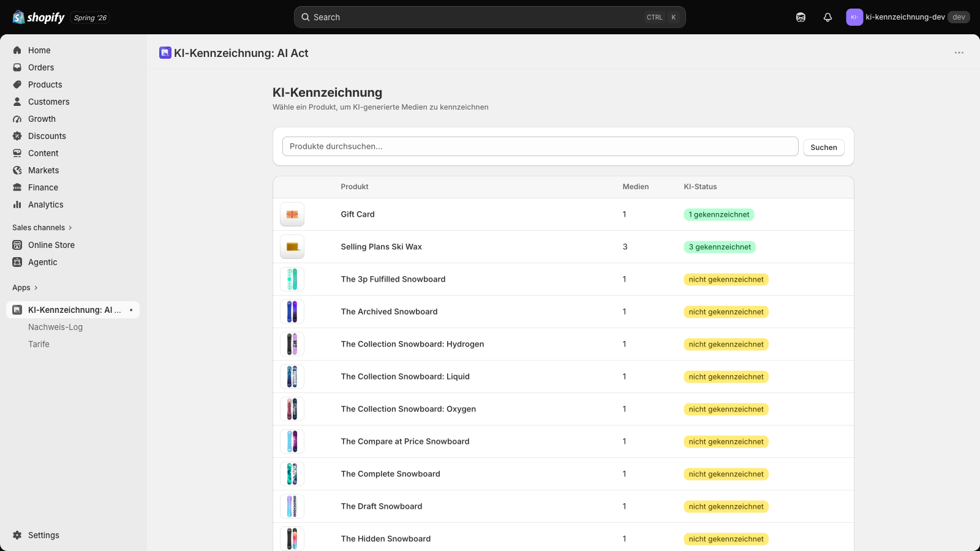Click 'The Collection Snowboard: Liquid' name
The height and width of the screenshot is (551, 980).
[x=405, y=377]
